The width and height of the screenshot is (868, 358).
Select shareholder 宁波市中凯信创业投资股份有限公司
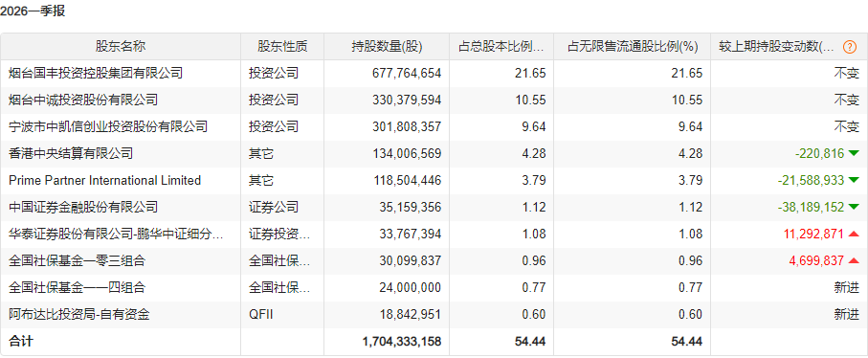108,126
